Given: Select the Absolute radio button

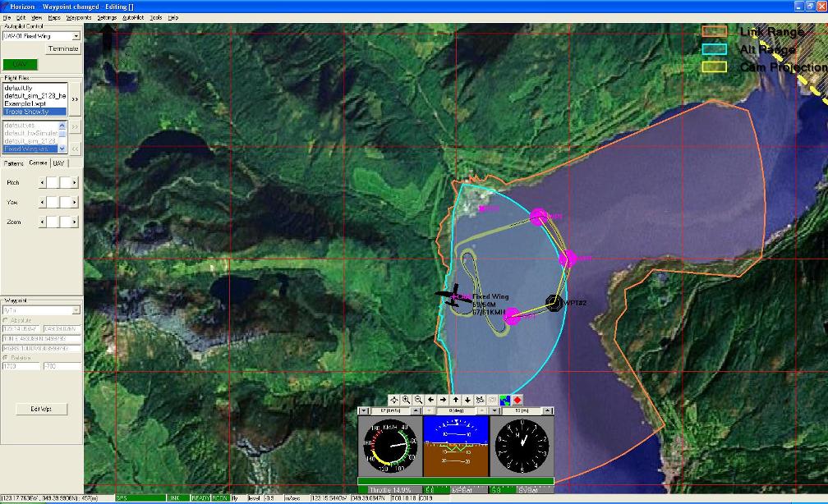Looking at the screenshot, I should (6, 320).
